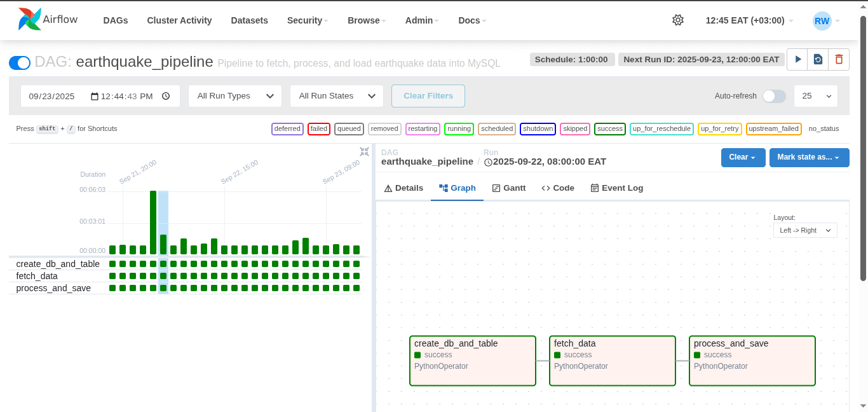Change the Layout Left -> Right selector
The image size is (868, 412).
(805, 230)
